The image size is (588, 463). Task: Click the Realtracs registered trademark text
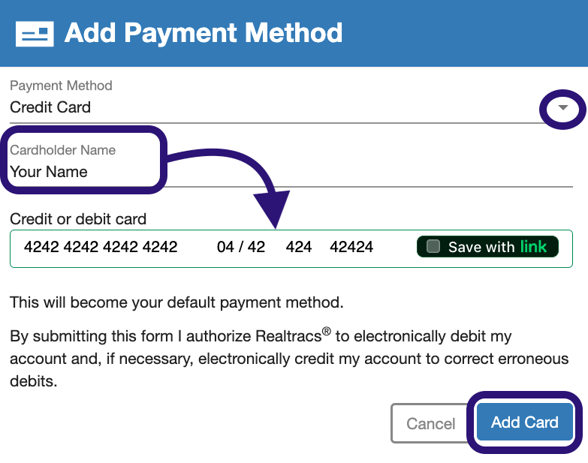tap(293, 335)
